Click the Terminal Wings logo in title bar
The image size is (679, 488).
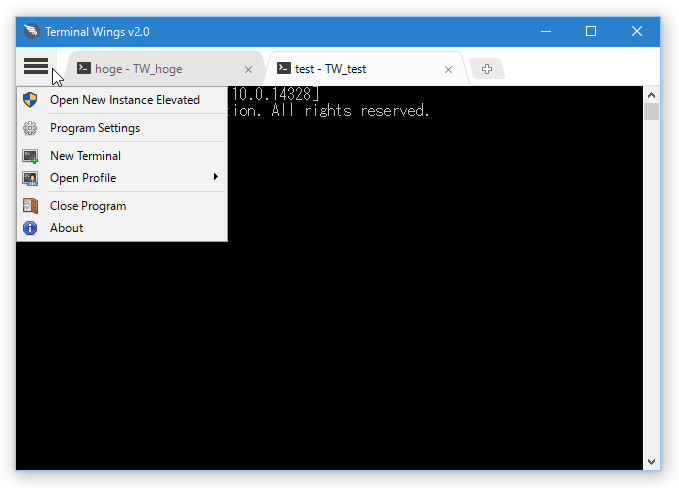click(31, 31)
